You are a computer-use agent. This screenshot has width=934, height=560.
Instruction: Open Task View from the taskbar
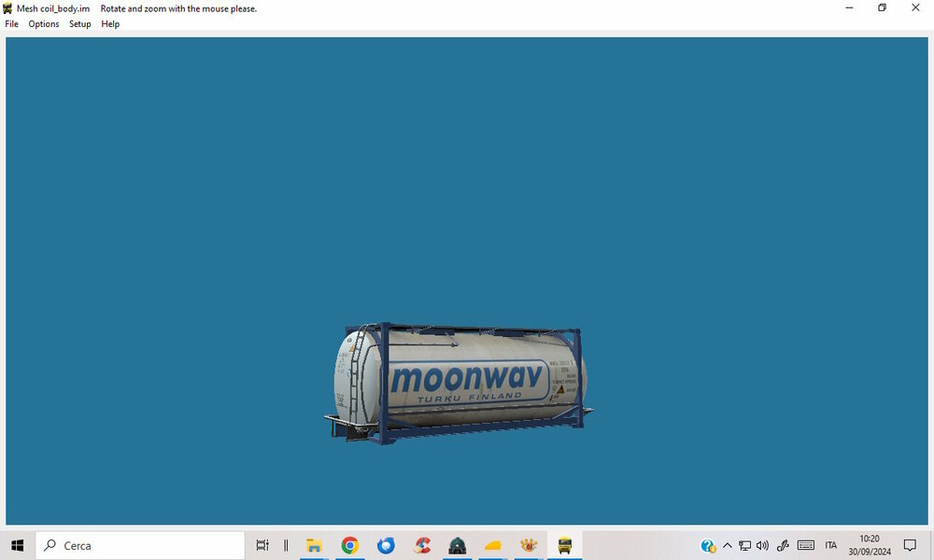[262, 545]
